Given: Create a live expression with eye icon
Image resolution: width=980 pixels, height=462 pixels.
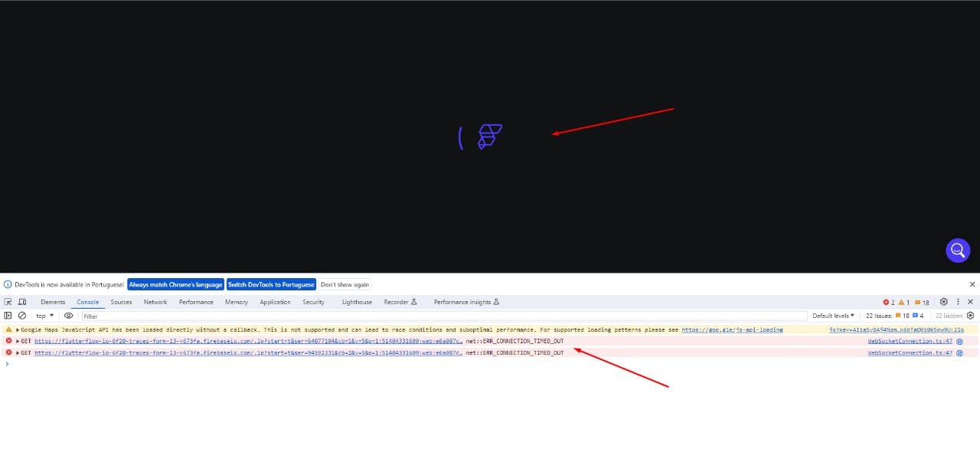Looking at the screenshot, I should (68, 316).
